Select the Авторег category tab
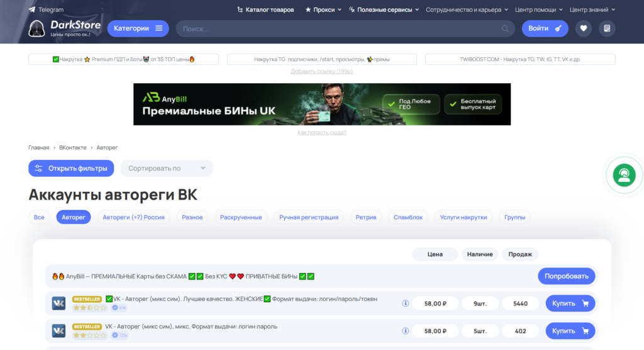The image size is (644, 350). click(x=74, y=217)
